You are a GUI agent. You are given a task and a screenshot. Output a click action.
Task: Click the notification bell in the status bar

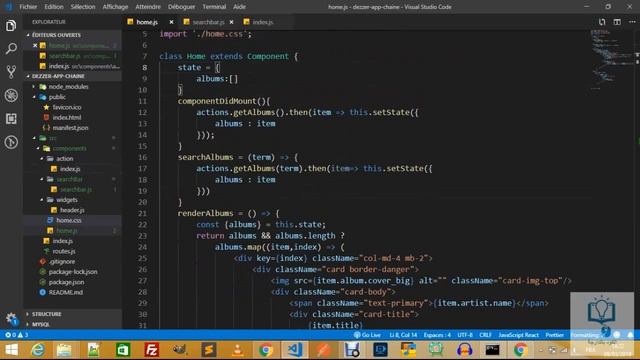tap(631, 335)
